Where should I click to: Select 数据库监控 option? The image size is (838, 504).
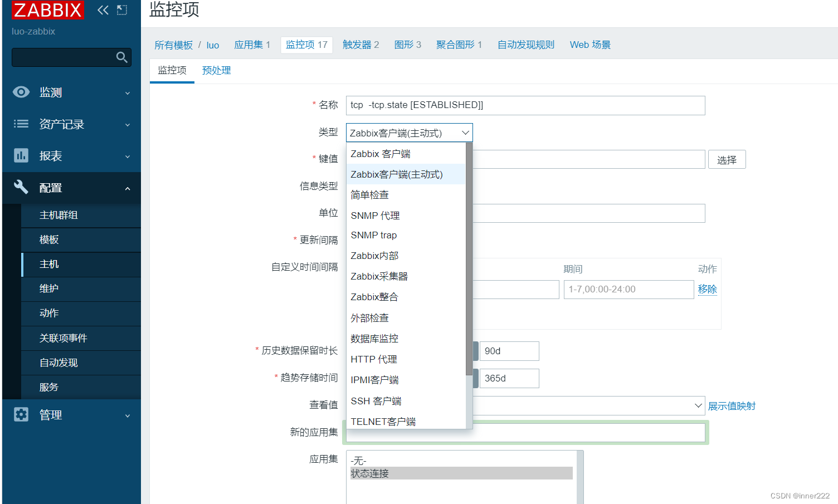(x=406, y=339)
